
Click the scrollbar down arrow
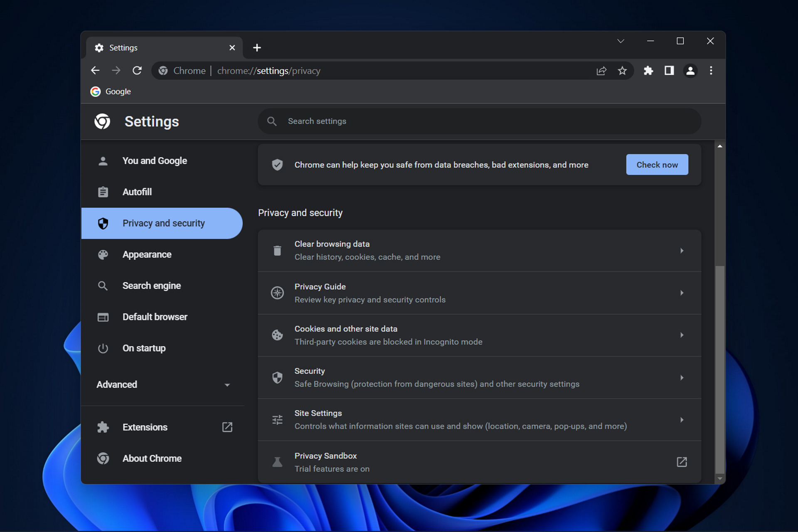coord(720,479)
